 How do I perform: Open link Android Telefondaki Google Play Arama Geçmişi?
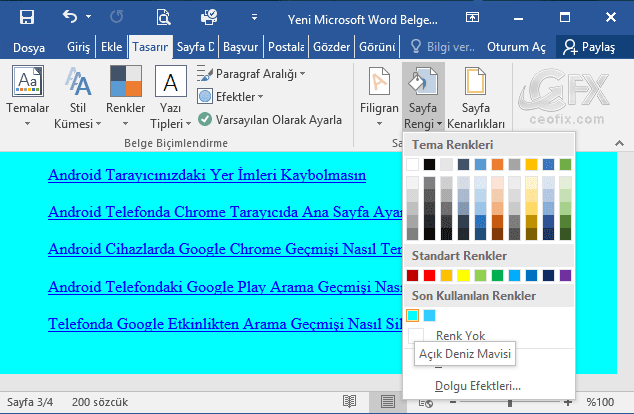[225, 287]
